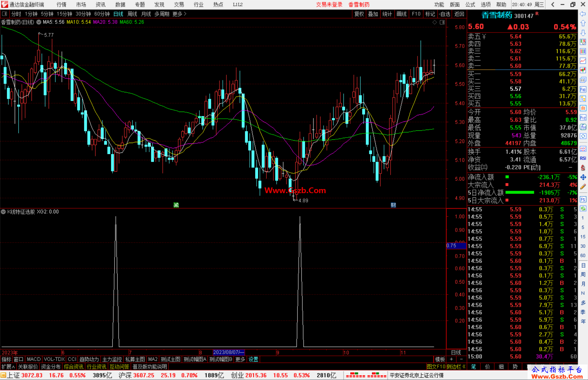Image resolution: width=588 pixels, height=380 pixels.
Task: Click the up arrow sidebar icon
Action: 583,23
